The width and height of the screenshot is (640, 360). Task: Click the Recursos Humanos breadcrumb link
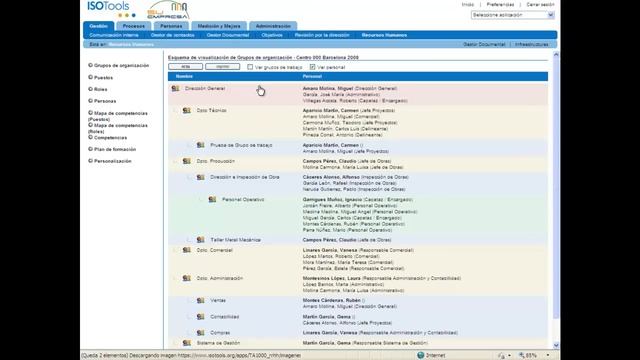coord(131,44)
